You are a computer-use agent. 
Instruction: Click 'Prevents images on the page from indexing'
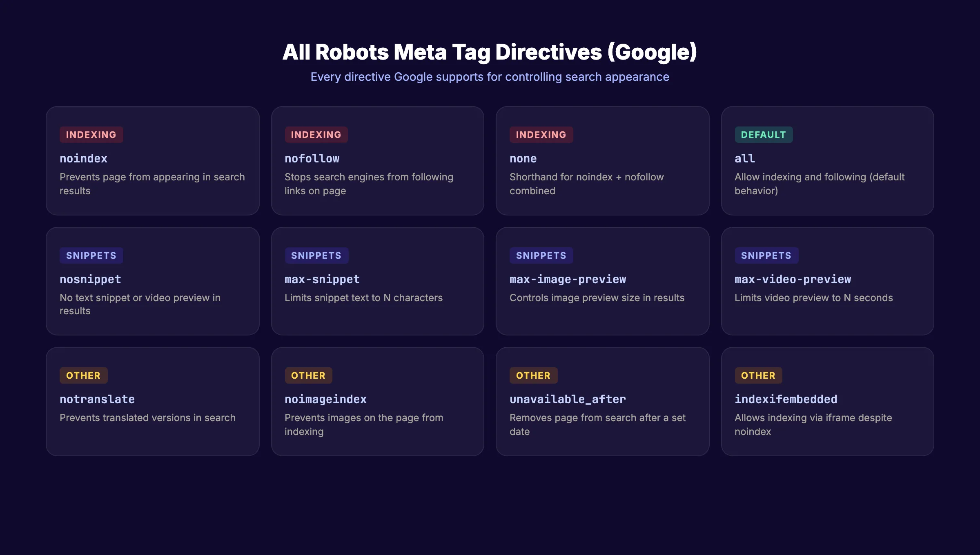pos(364,424)
